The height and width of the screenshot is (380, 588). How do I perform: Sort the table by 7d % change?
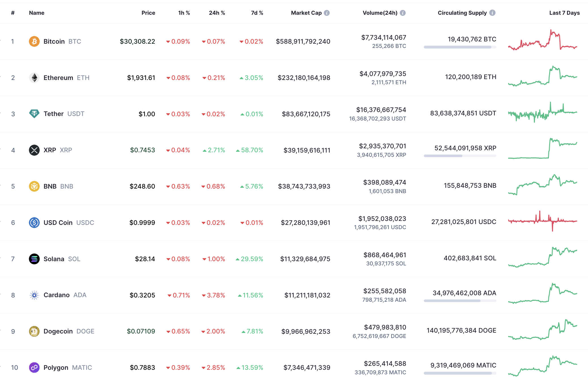coord(257,12)
